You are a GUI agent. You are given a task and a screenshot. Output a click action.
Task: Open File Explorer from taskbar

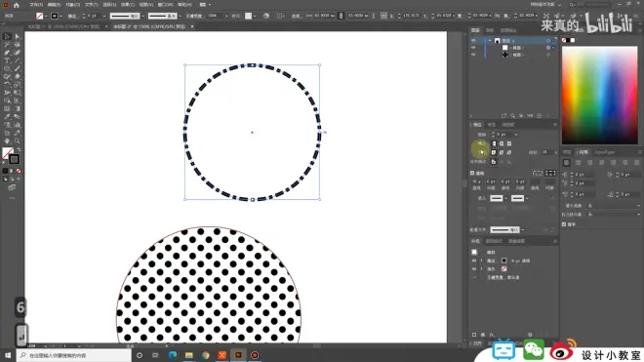point(189,355)
